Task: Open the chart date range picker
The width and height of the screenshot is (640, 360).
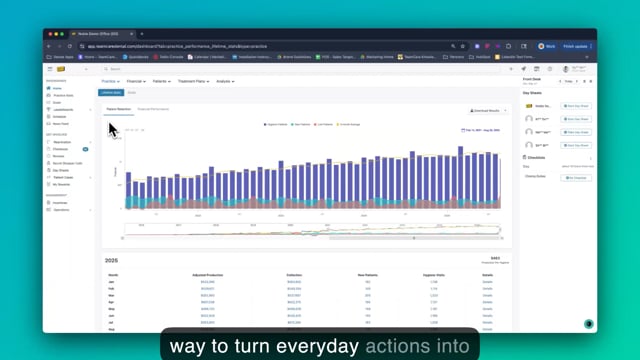Action: click(x=480, y=130)
